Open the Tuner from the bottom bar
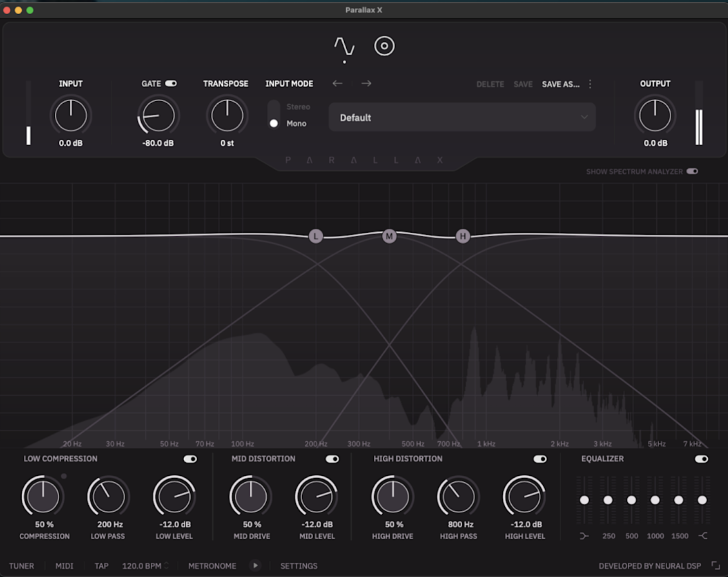728x577 pixels. (x=21, y=566)
